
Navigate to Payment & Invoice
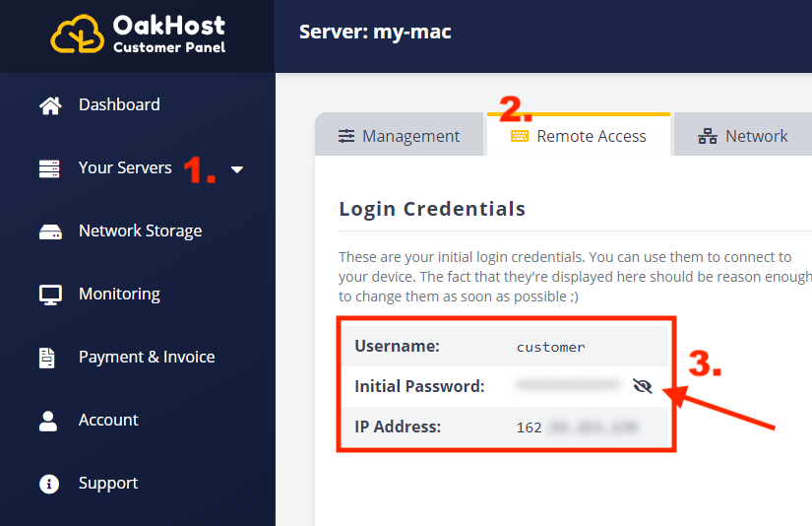pyautogui.click(x=147, y=358)
